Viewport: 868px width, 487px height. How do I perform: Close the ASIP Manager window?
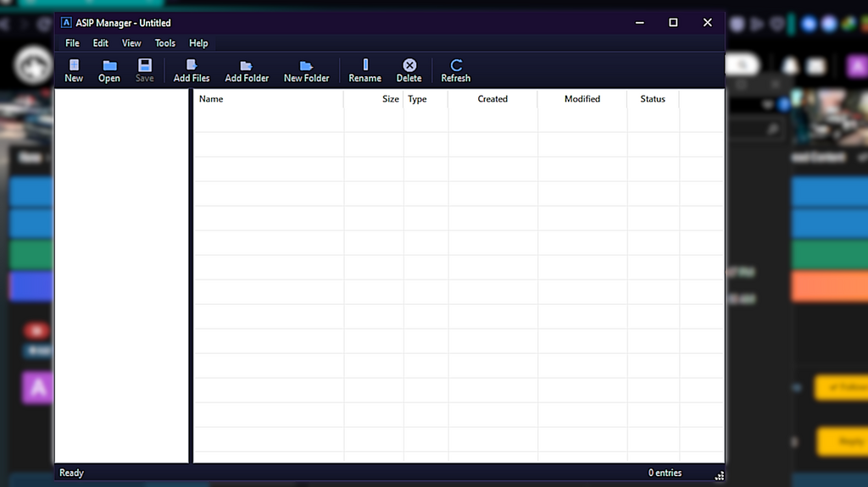tap(708, 23)
